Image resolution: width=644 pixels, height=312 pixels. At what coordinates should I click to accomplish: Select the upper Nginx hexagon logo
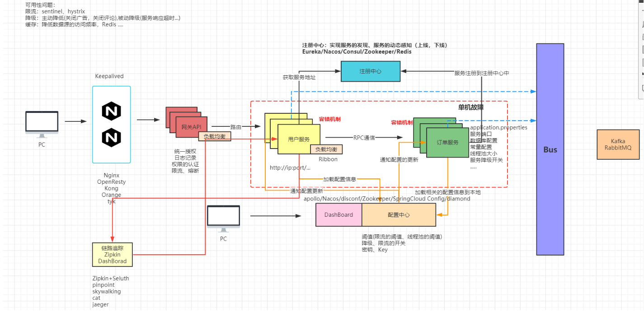pyautogui.click(x=111, y=111)
